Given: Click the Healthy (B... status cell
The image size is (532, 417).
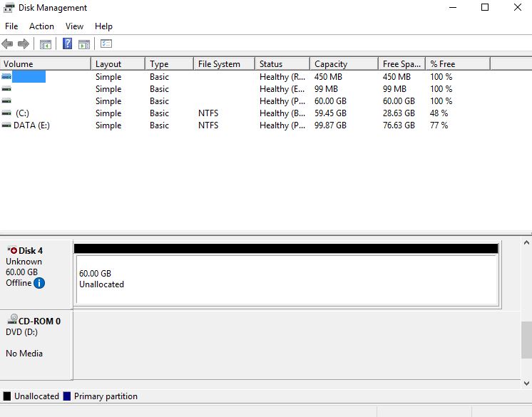Looking at the screenshot, I should click(282, 113).
